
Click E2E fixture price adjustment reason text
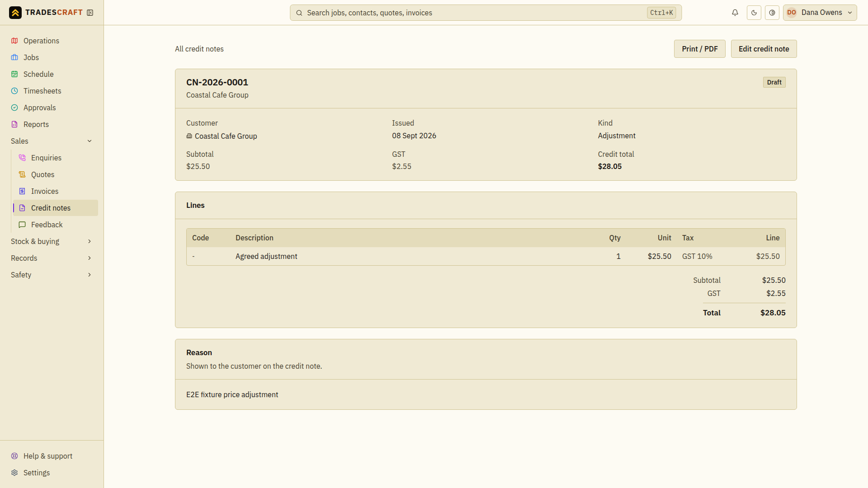(x=232, y=394)
